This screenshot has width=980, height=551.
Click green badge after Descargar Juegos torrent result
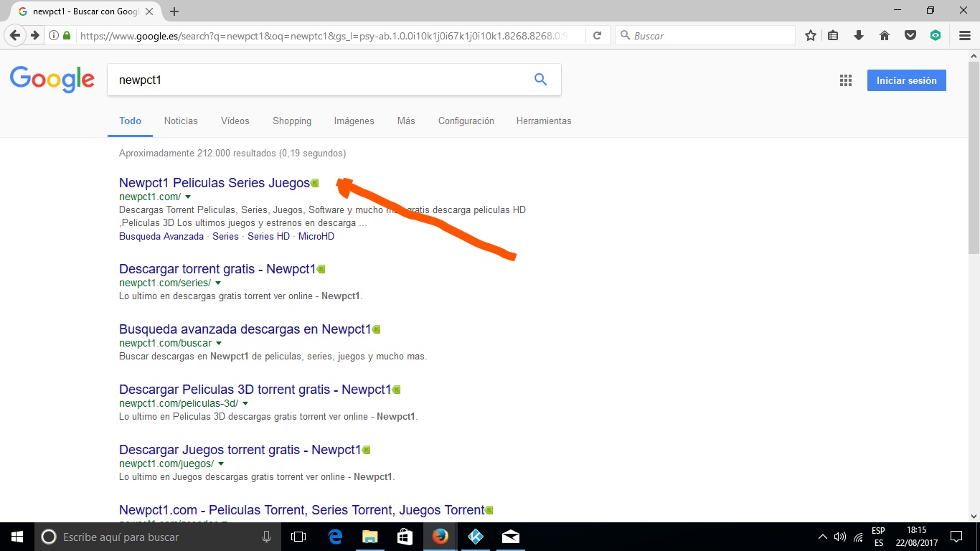pyautogui.click(x=366, y=450)
